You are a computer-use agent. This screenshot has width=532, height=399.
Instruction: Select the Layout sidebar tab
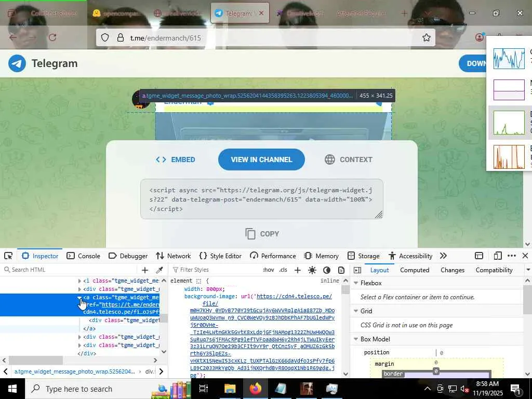point(379,270)
